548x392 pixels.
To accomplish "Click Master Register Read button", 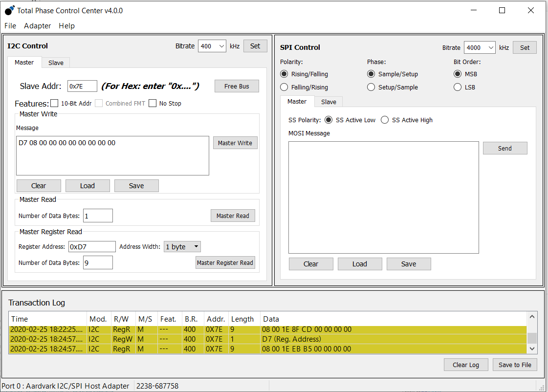I will click(x=225, y=262).
